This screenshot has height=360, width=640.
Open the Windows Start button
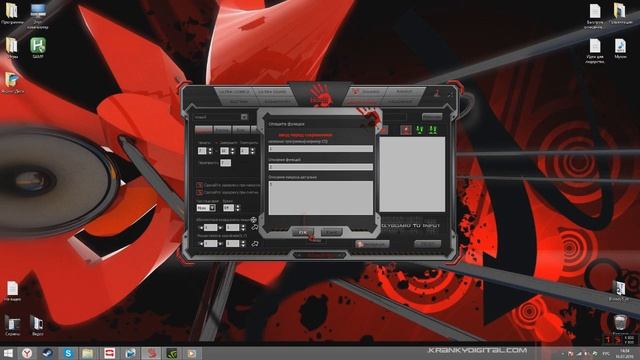point(8,353)
